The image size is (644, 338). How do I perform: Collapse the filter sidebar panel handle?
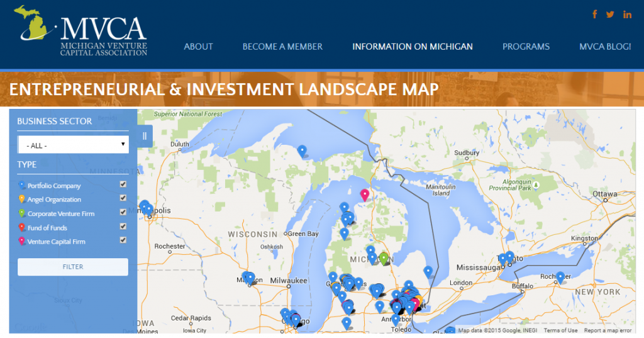[145, 135]
